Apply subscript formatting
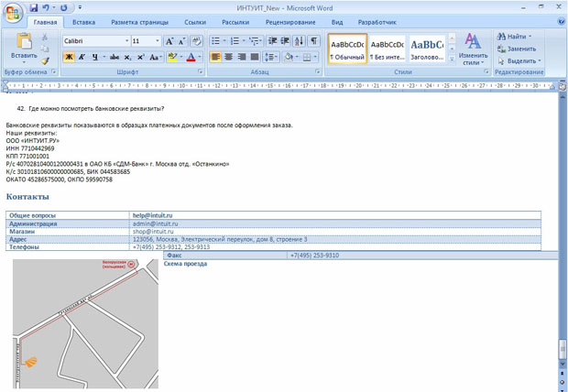This screenshot has height=392, width=568. point(127,57)
